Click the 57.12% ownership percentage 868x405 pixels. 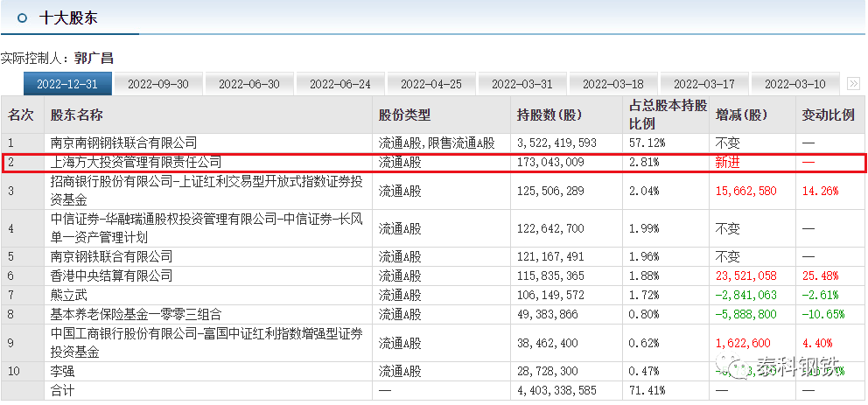click(x=647, y=143)
